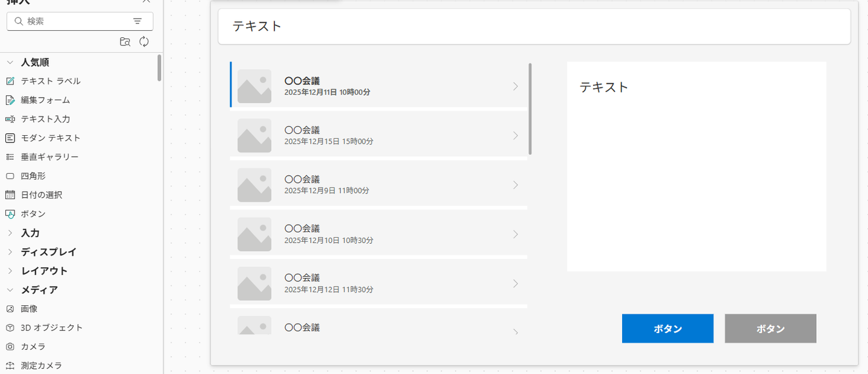The width and height of the screenshot is (868, 374).
Task: Add the 日付の選択 control
Action: pos(41,195)
